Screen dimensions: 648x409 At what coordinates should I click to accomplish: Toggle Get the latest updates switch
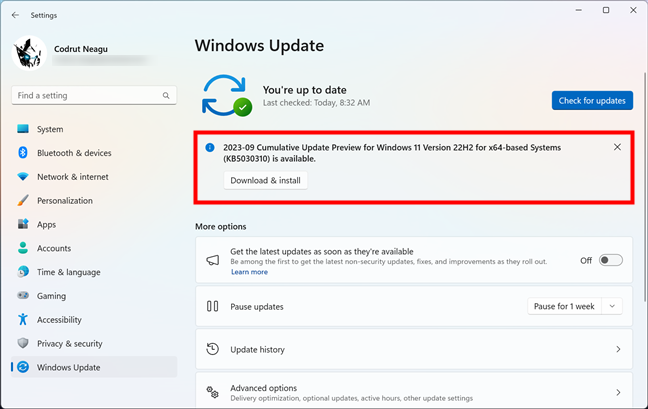611,260
